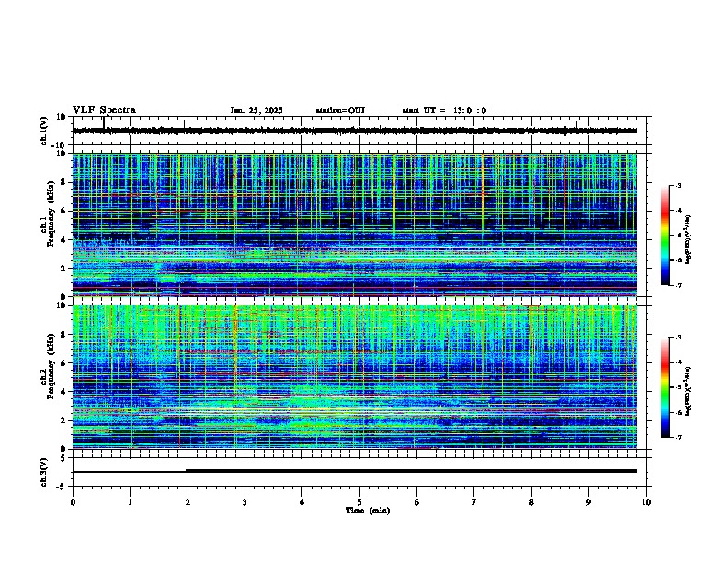Click the "-4" label on ch.2 color scale

678,362
